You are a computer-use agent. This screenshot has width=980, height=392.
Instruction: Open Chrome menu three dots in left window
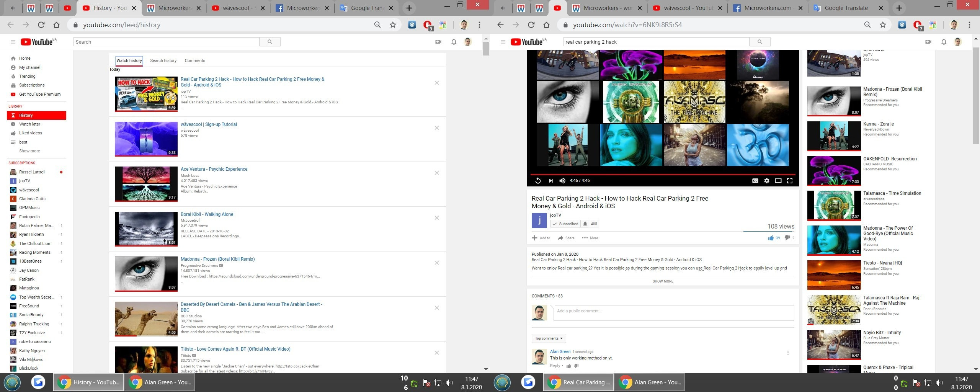tap(479, 25)
